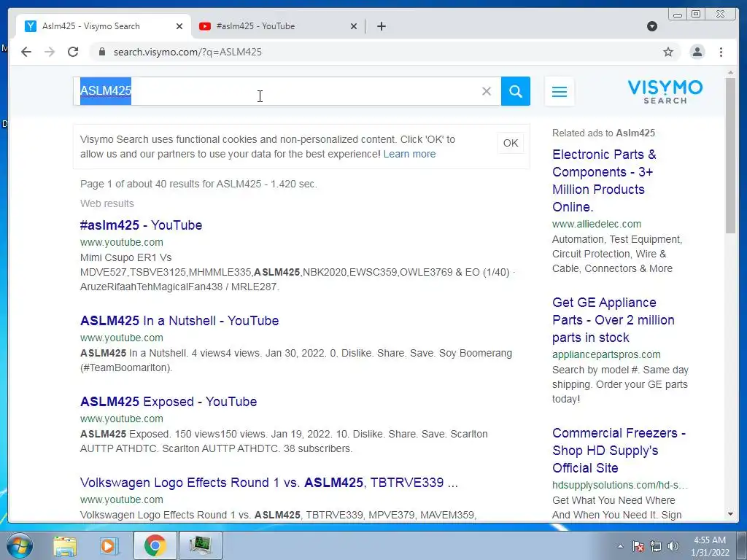Click the hdsupplysolutions.com ad URL
Image resolution: width=747 pixels, height=560 pixels.
(x=620, y=485)
